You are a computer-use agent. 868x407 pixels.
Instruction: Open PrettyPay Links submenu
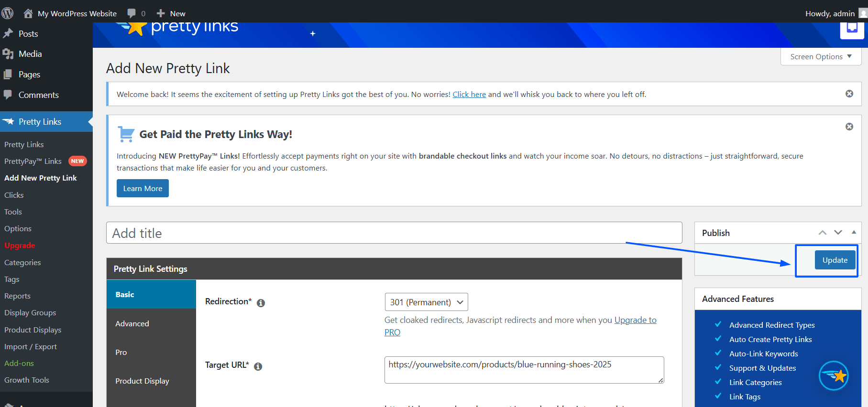[x=33, y=161]
